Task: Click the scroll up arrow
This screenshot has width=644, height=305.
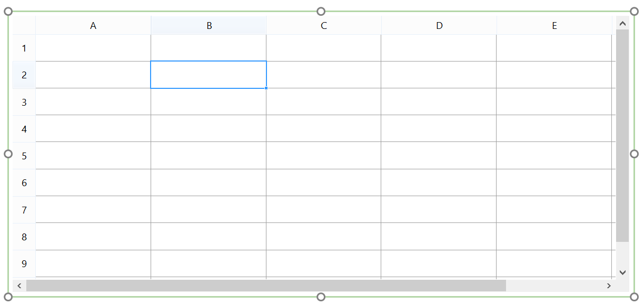Action: (x=622, y=23)
